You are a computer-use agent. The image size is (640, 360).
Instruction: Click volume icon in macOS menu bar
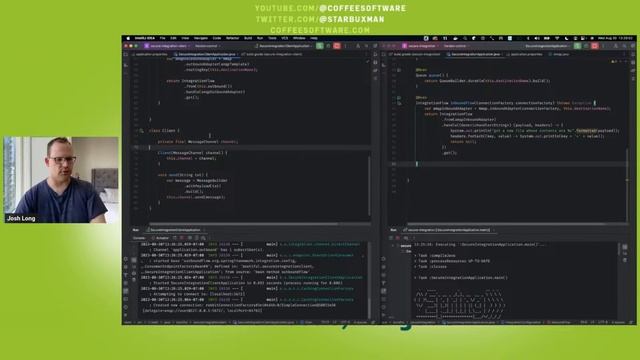537,38
